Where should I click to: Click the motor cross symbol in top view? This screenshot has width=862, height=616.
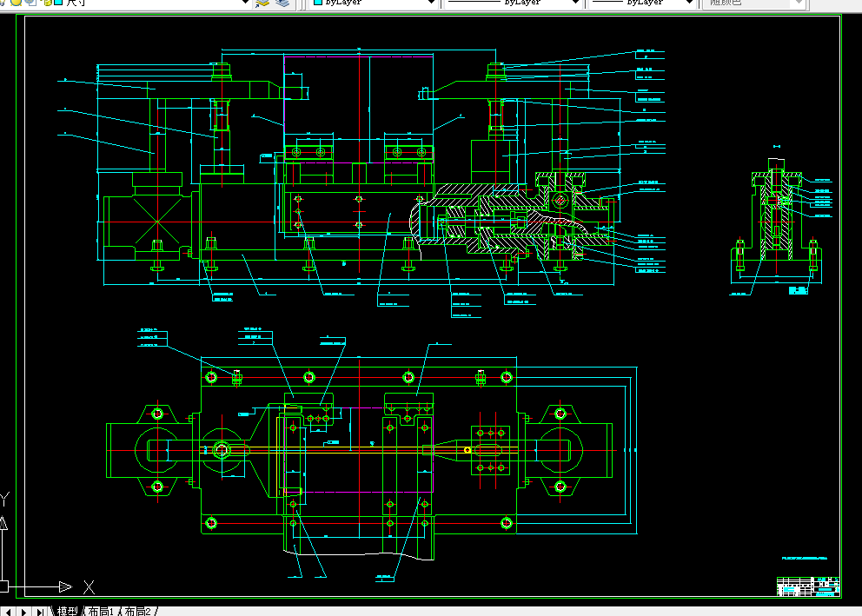[x=157, y=222]
